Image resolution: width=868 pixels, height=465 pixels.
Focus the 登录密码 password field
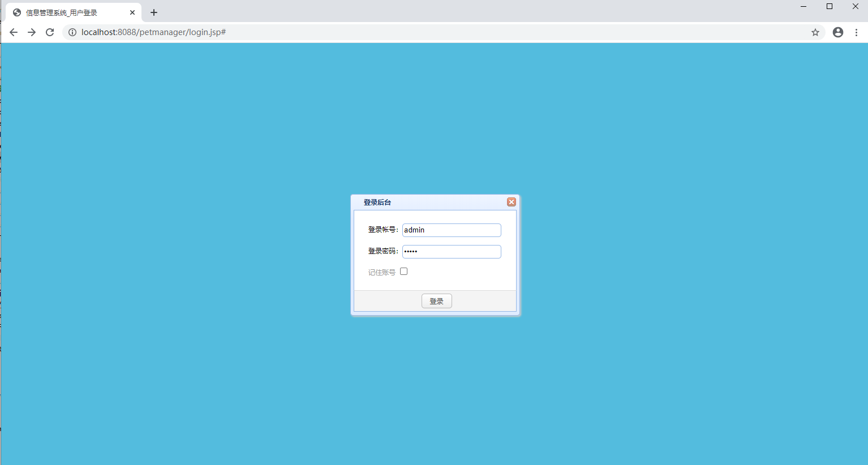click(452, 252)
